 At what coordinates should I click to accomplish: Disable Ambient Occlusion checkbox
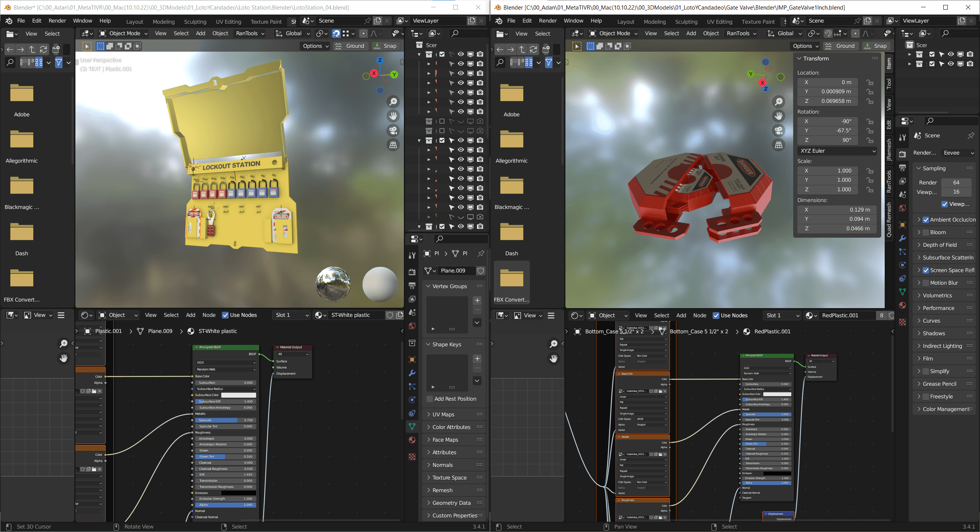pyautogui.click(x=926, y=220)
